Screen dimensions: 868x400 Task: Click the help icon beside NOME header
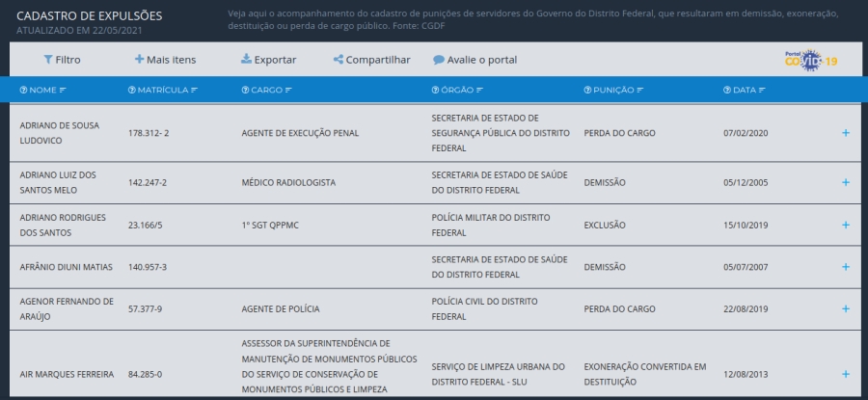click(24, 90)
